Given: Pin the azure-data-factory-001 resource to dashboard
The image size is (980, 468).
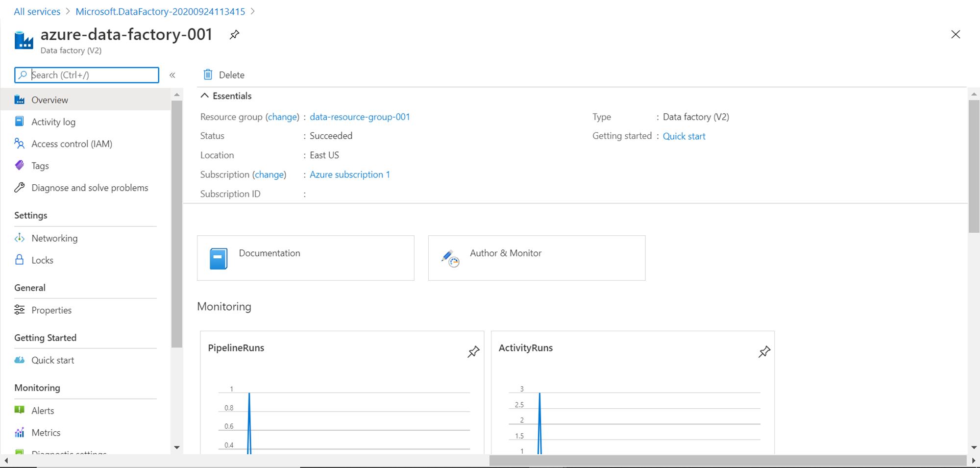Looking at the screenshot, I should click(x=234, y=34).
